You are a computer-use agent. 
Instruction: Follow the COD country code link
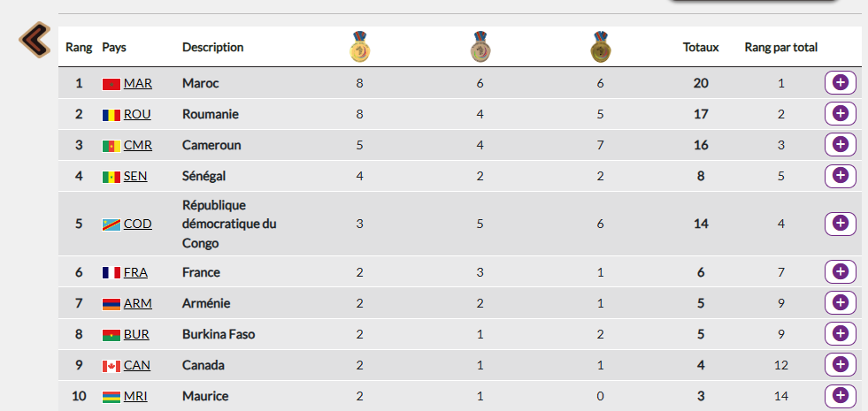[x=137, y=224]
